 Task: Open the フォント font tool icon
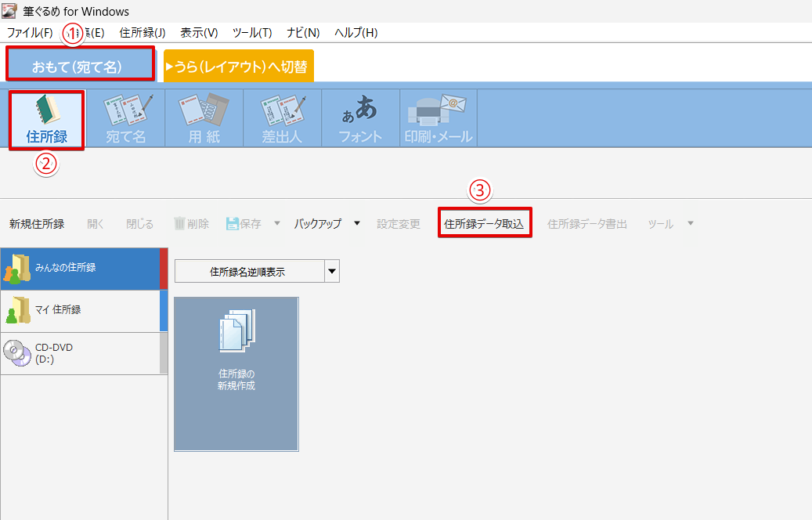[x=360, y=119]
